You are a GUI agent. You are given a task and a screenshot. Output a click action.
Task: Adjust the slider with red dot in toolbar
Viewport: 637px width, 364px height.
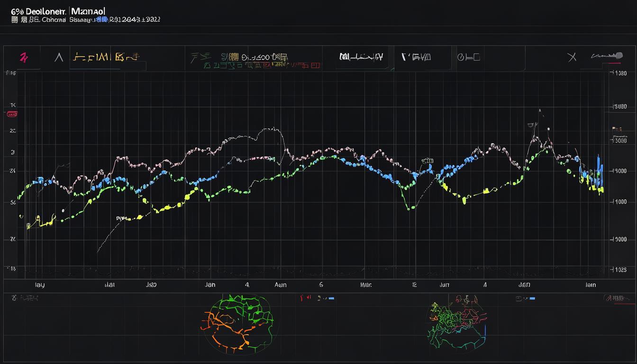(x=607, y=56)
